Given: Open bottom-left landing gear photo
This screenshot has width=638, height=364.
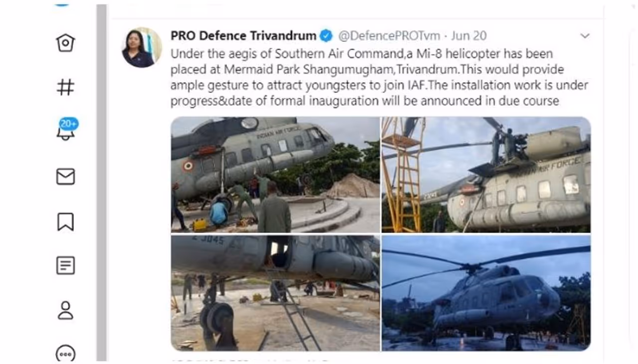Looking at the screenshot, I should pyautogui.click(x=275, y=293).
